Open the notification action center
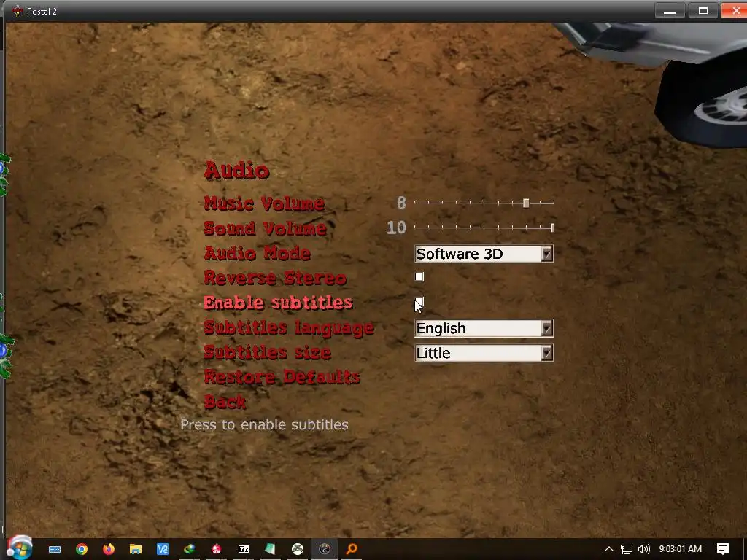 click(723, 549)
